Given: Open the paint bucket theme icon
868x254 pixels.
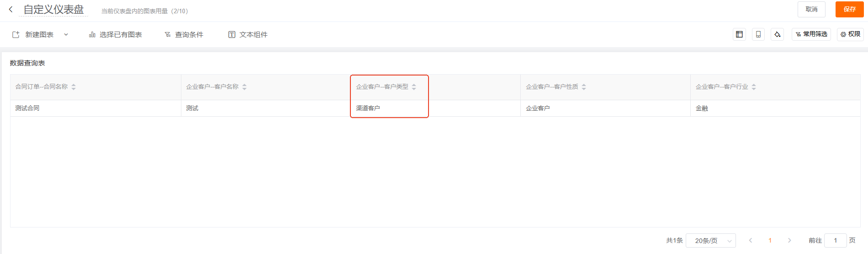Looking at the screenshot, I should coord(778,34).
